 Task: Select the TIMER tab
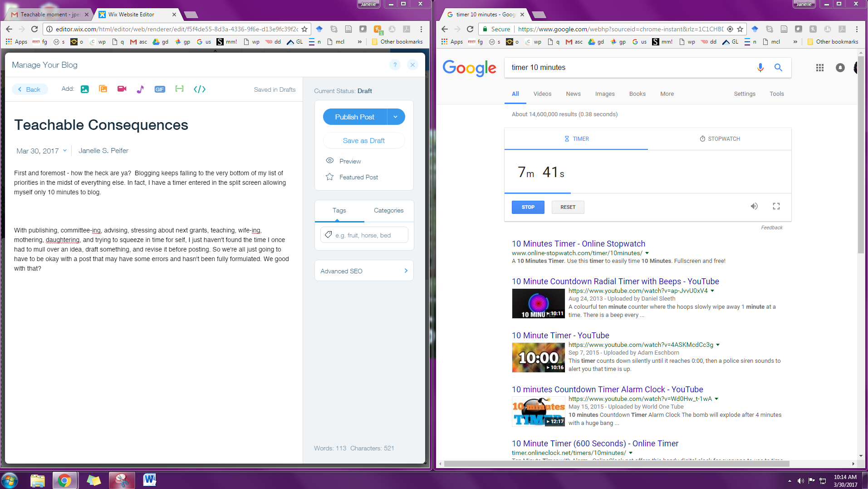pos(576,139)
